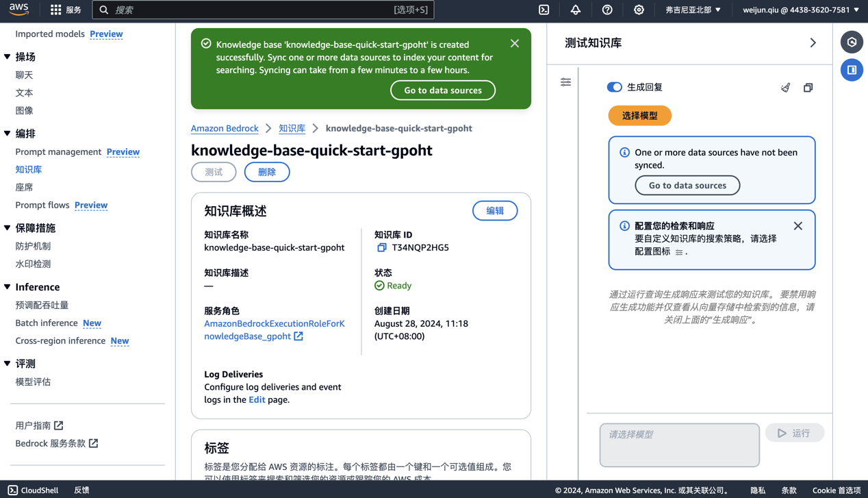This screenshot has width=868, height=498.
Task: Go to 文本 playground
Action: click(24, 92)
